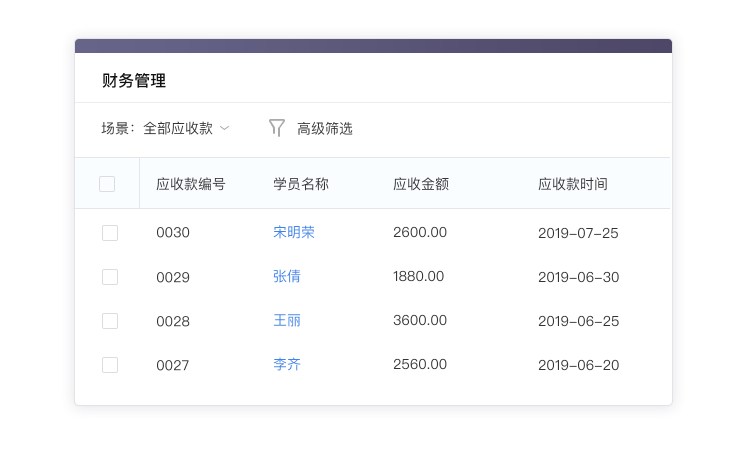Open student link 李齐
This screenshot has height=460, width=742.
pos(287,364)
